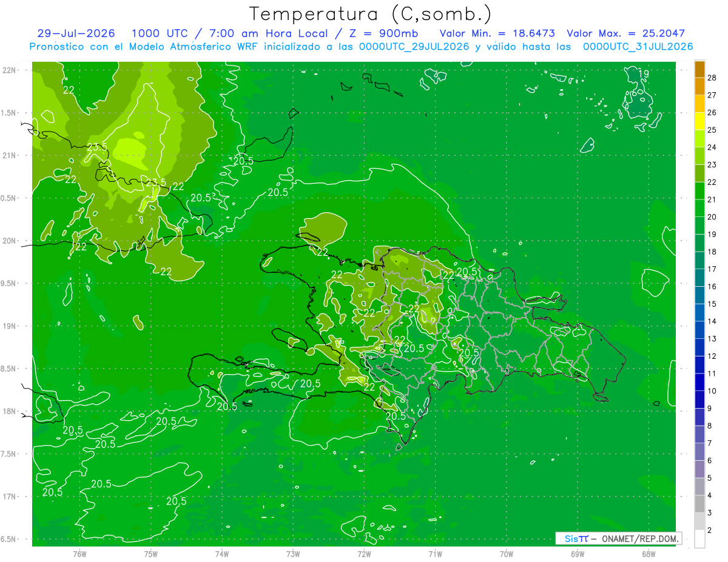
Task: Click the "76W" longitude axis label
Action: (x=79, y=554)
